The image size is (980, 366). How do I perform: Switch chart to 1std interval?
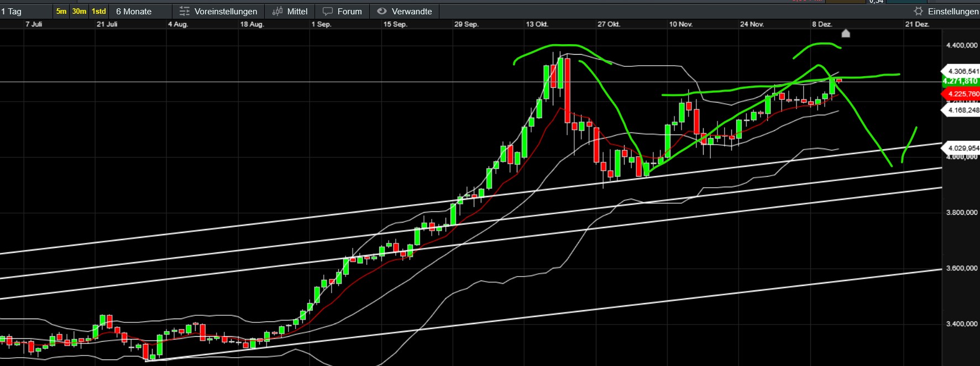tap(99, 11)
